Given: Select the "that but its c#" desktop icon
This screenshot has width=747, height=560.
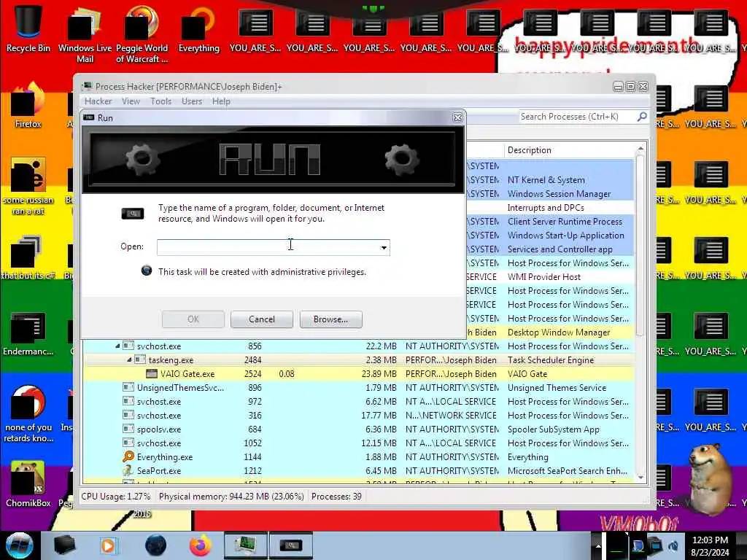Looking at the screenshot, I should click(x=28, y=257).
